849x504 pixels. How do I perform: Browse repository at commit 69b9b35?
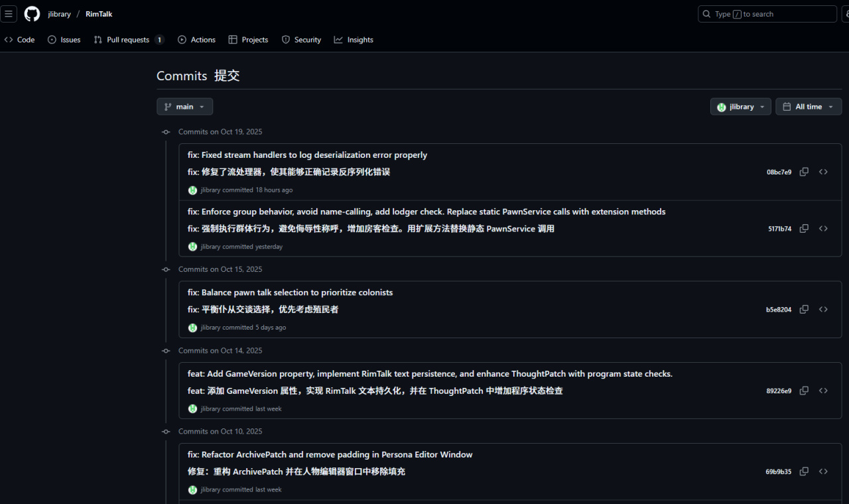[823, 472]
